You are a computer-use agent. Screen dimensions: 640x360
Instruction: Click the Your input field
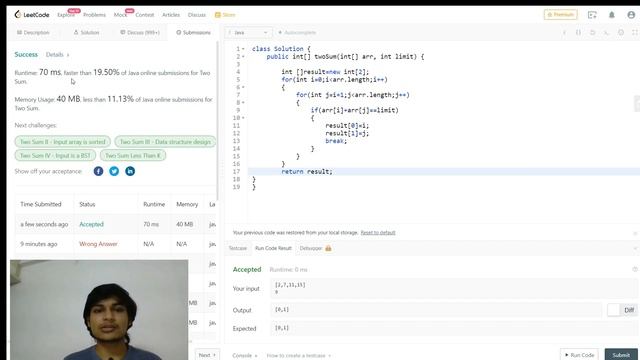[453, 288]
